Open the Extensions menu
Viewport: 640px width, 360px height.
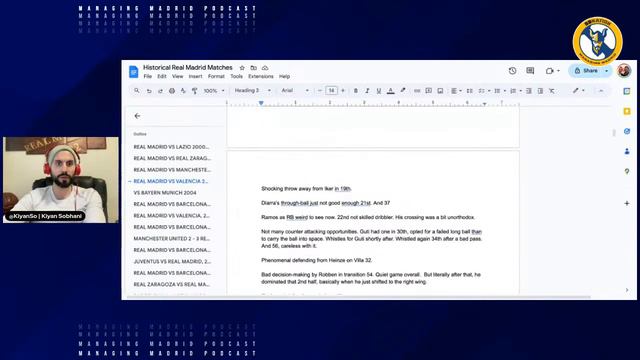click(260, 76)
